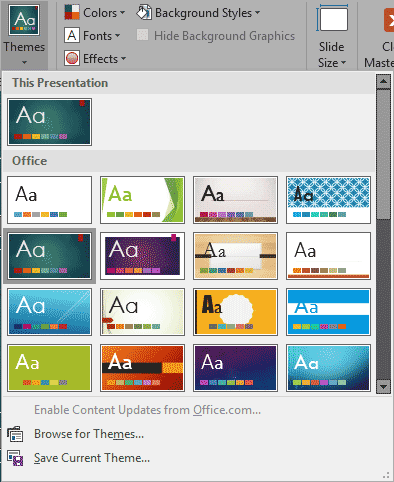Choose Browse for Themes menu entry
This screenshot has height=482, width=394.
[89, 434]
